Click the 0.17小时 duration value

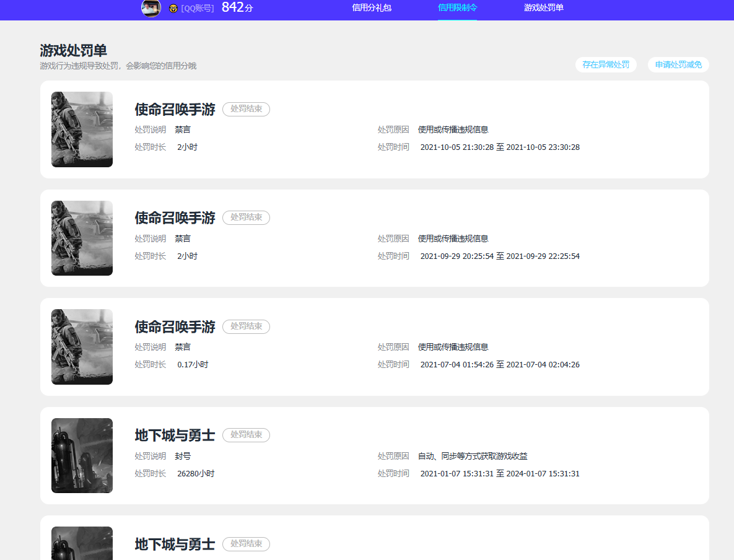point(193,364)
